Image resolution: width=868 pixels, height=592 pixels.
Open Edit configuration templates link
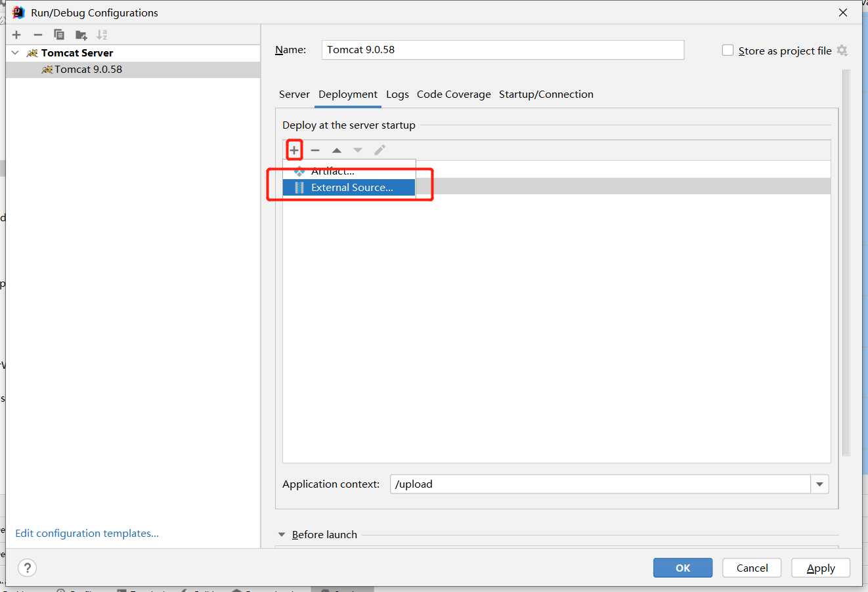[x=87, y=533]
